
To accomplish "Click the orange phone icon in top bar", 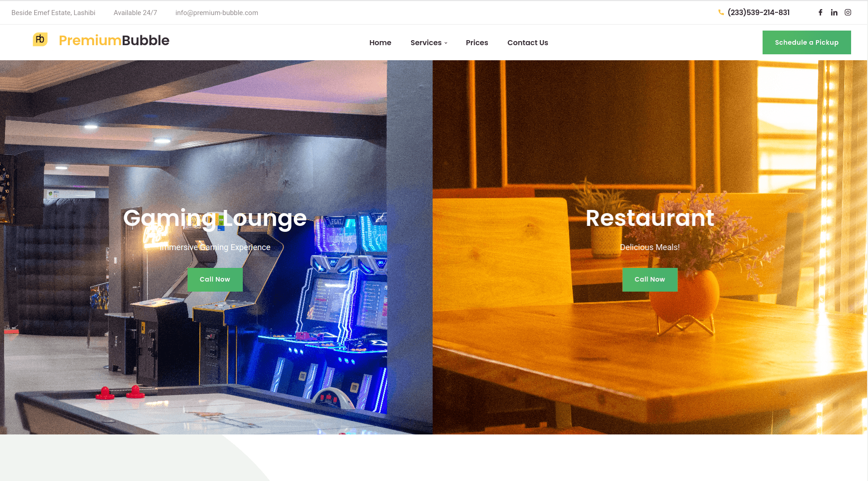I will tap(721, 12).
